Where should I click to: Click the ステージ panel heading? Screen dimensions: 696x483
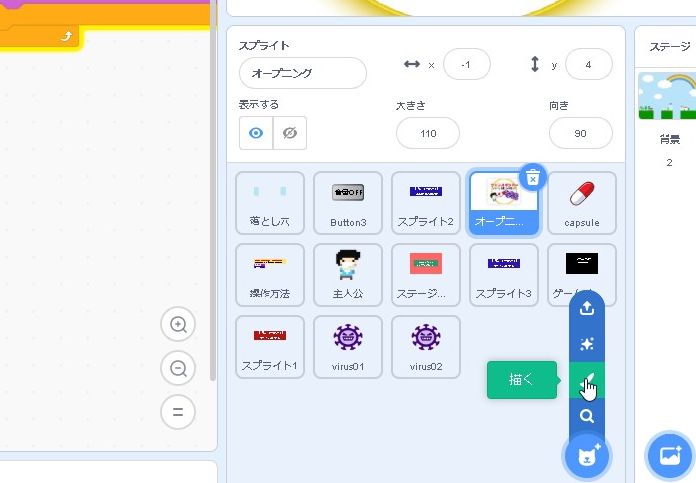670,47
